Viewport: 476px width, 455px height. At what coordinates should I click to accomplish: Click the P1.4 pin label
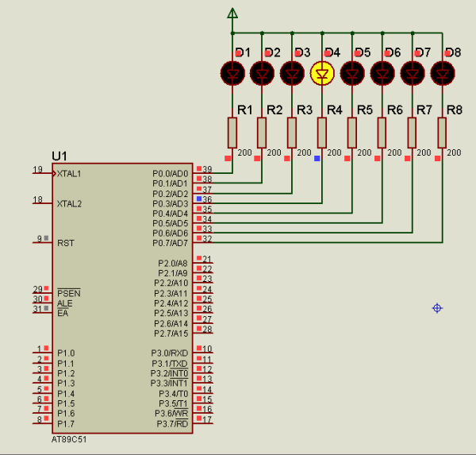(x=66, y=394)
